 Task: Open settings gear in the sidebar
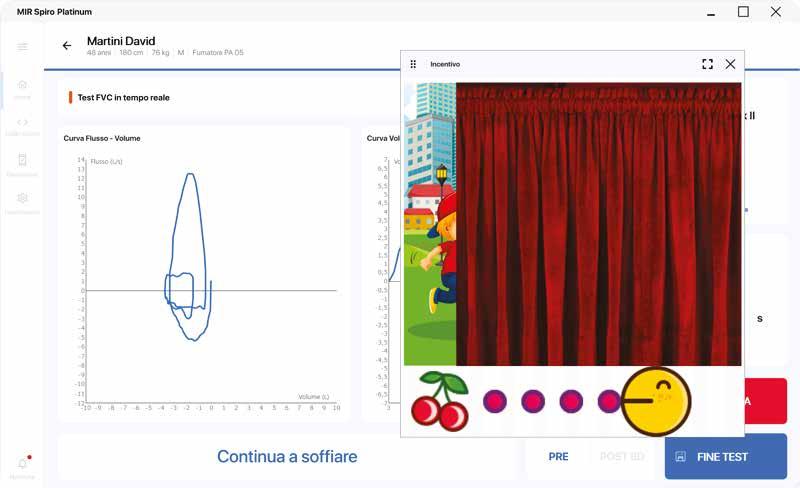(x=22, y=199)
